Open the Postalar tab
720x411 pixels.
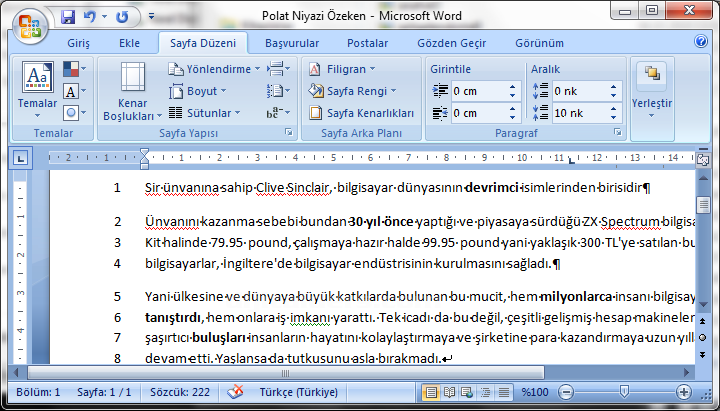[x=367, y=43]
